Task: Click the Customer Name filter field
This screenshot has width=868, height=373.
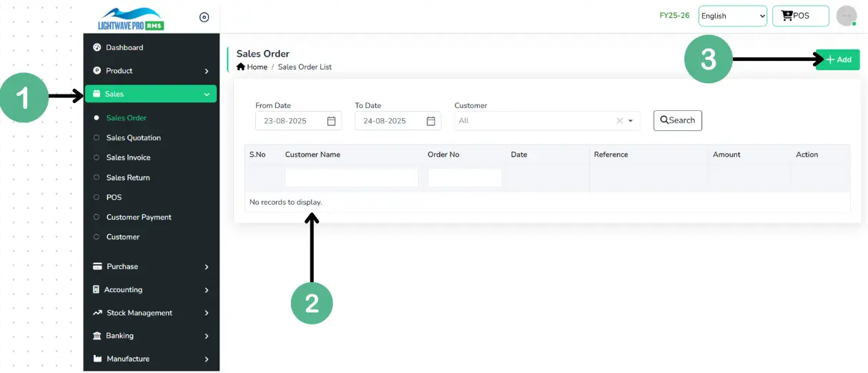Action: (x=351, y=178)
